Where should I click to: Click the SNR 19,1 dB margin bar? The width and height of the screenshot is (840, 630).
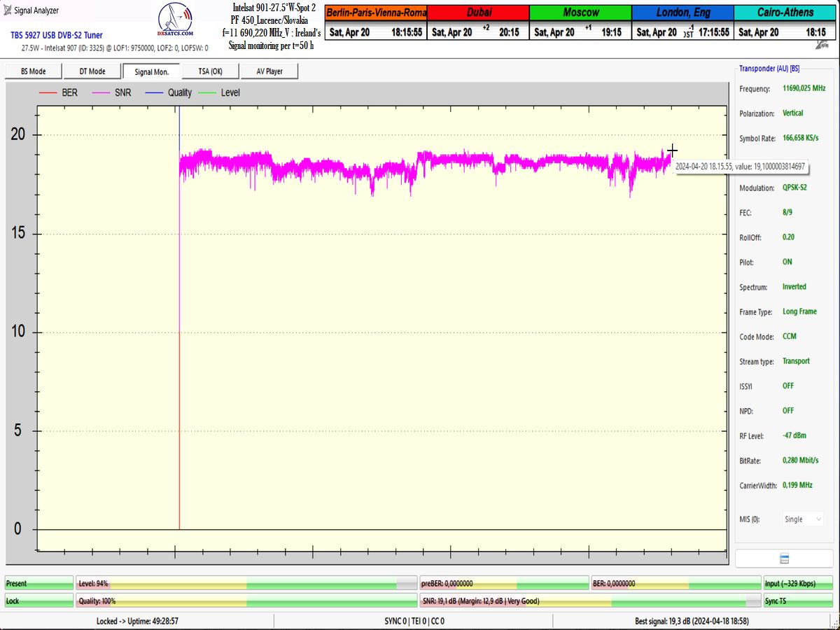point(590,601)
